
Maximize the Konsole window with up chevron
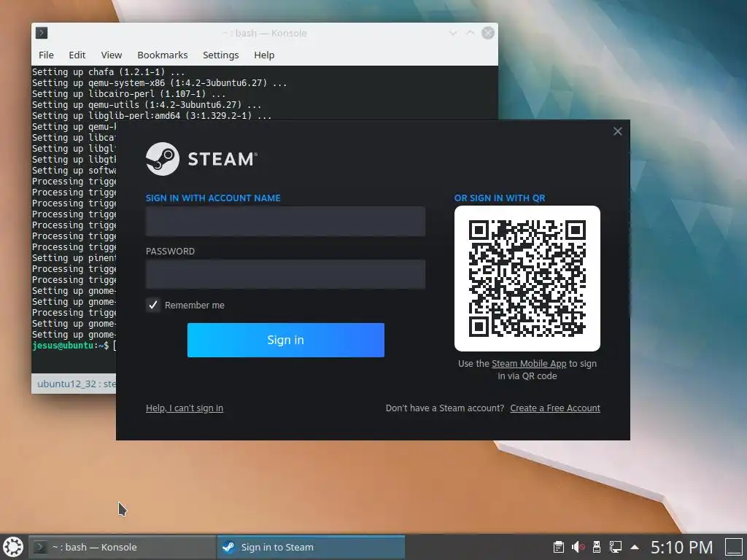[x=471, y=33]
